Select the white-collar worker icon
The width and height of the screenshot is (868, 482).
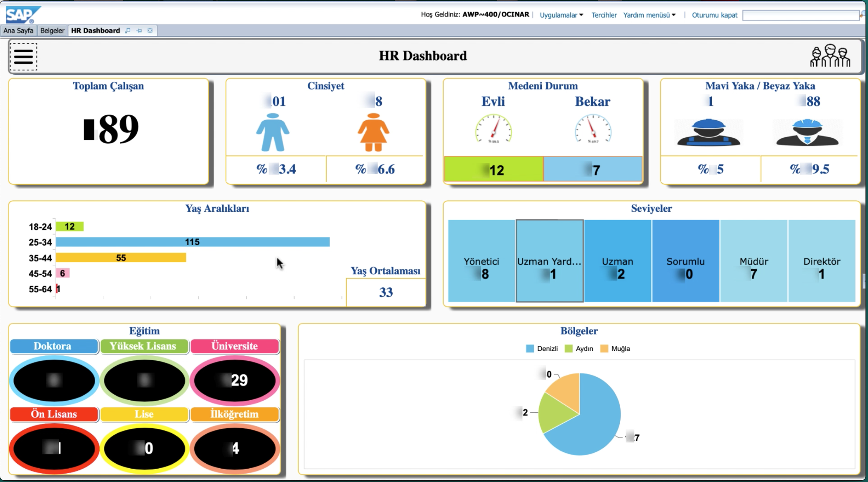pos(807,132)
